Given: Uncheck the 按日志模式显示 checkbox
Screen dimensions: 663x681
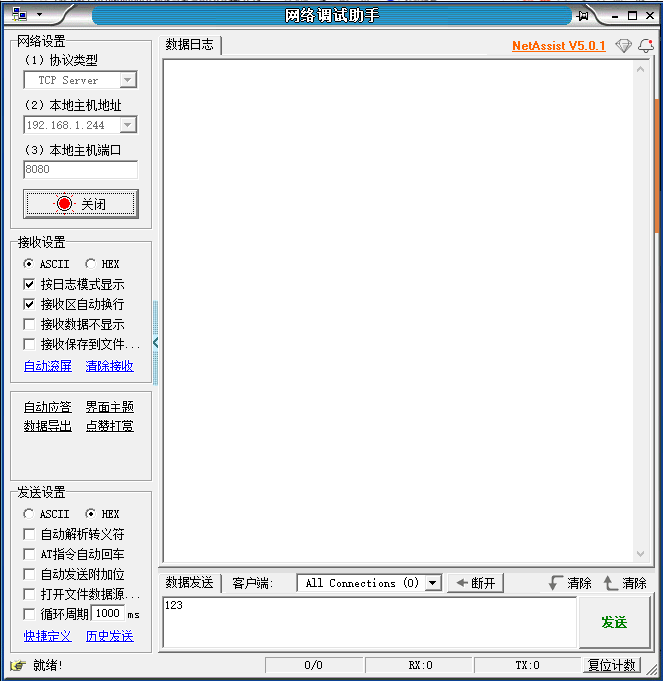Looking at the screenshot, I should (30, 284).
